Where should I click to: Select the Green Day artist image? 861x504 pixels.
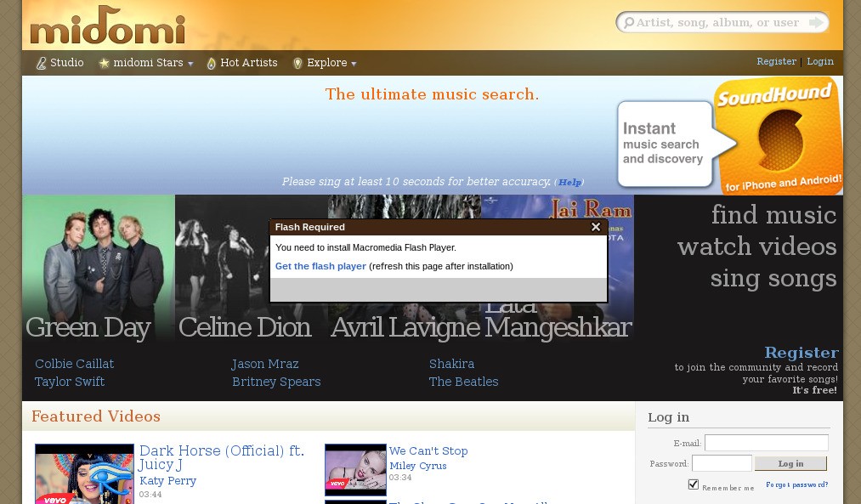tap(99, 268)
